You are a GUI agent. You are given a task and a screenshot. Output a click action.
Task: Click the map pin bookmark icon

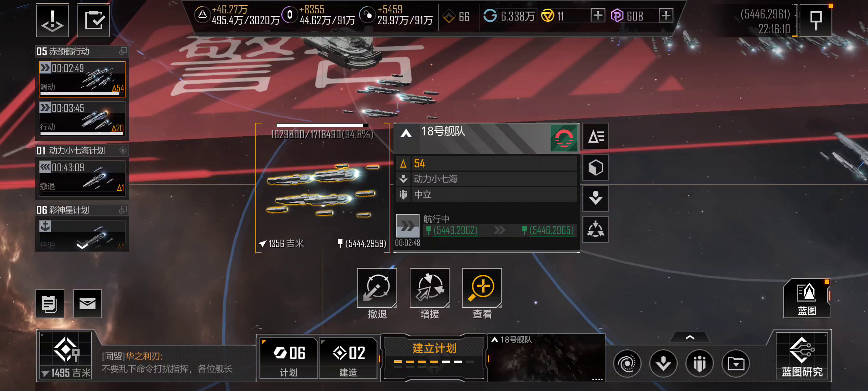tap(816, 20)
